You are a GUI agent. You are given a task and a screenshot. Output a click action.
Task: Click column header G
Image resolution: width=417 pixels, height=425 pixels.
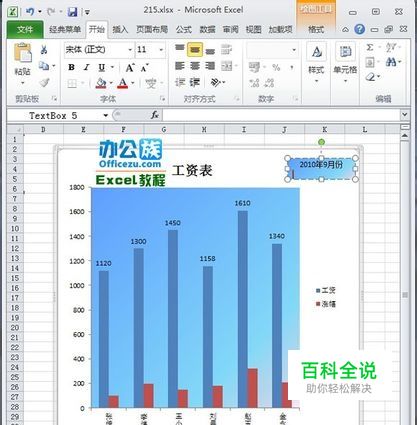pos(164,129)
